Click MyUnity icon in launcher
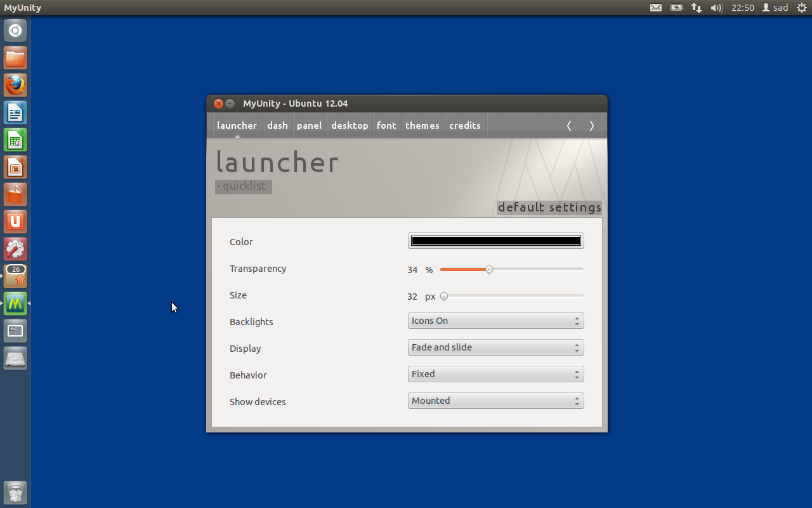812x508 pixels. tap(15, 304)
